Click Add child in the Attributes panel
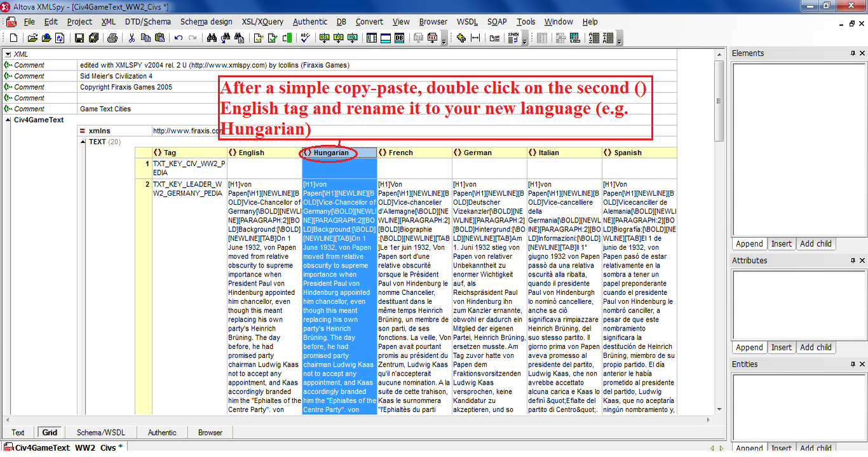The width and height of the screenshot is (868, 457). tap(815, 347)
